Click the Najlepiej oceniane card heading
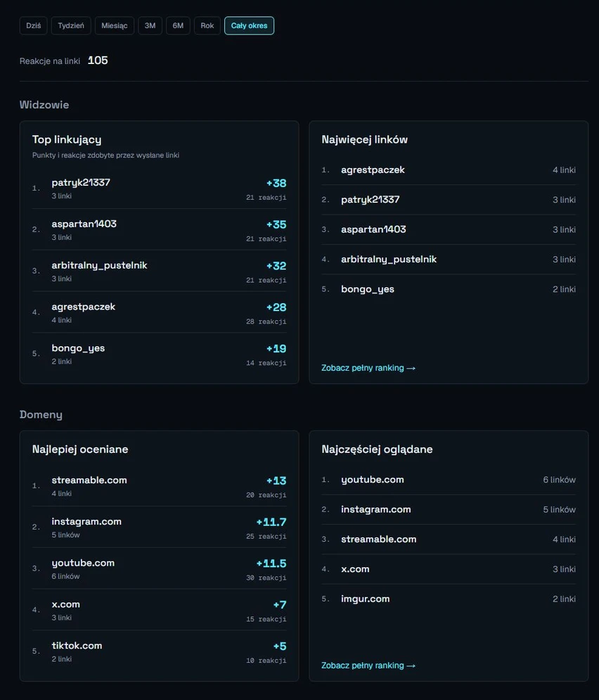599x700 pixels. tap(80, 449)
